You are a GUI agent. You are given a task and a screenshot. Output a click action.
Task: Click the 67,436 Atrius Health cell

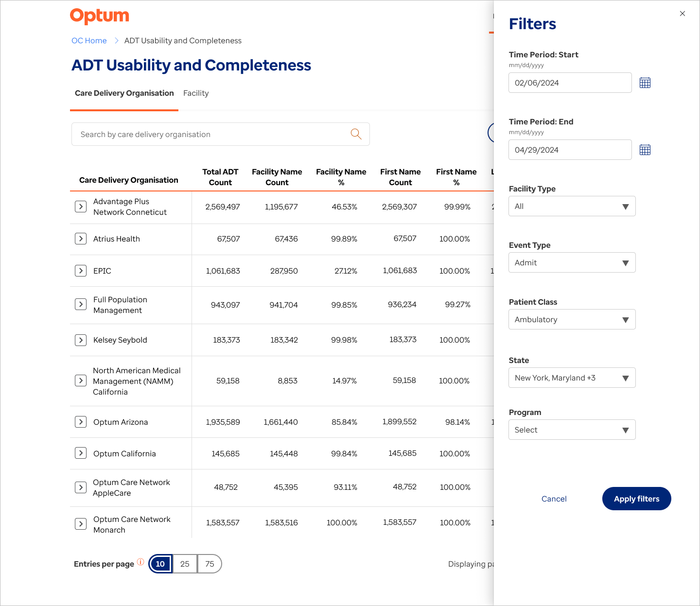(x=286, y=239)
